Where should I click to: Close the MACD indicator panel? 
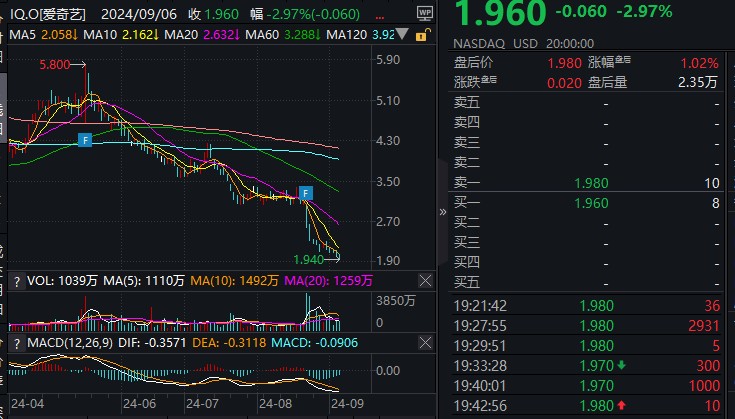[x=425, y=343]
